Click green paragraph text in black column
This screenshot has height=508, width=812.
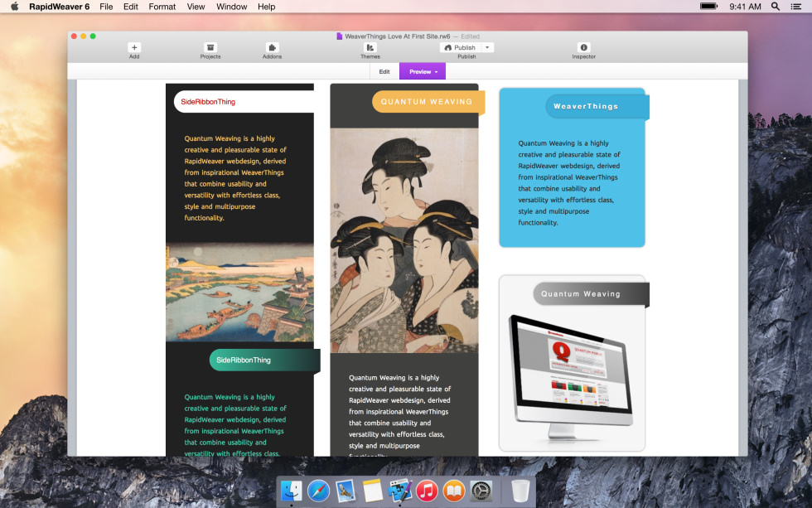(235, 425)
